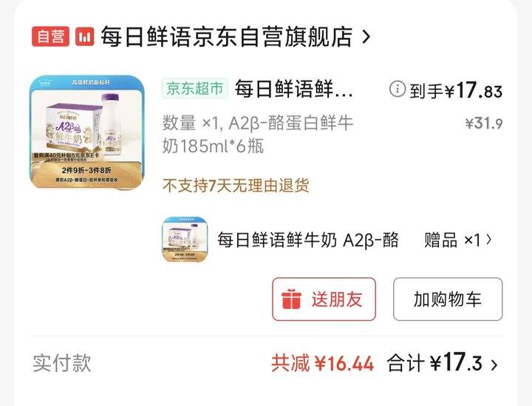Expand 赠品 ×1 chevron
This screenshot has width=532, height=406.
(489, 240)
